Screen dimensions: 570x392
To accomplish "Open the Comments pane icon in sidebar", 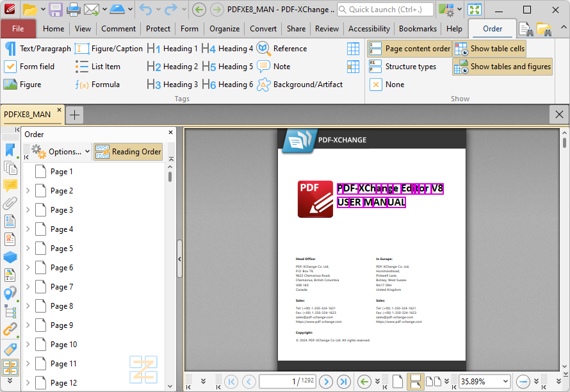I will point(10,186).
